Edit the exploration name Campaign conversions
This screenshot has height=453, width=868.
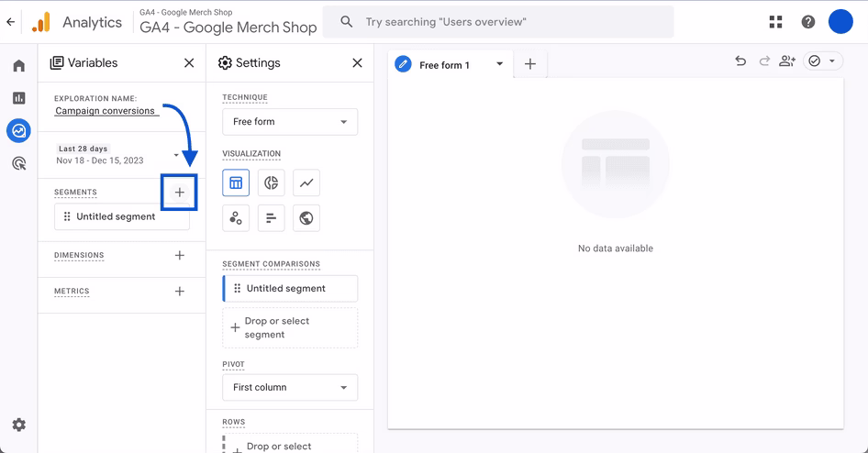[x=106, y=111]
